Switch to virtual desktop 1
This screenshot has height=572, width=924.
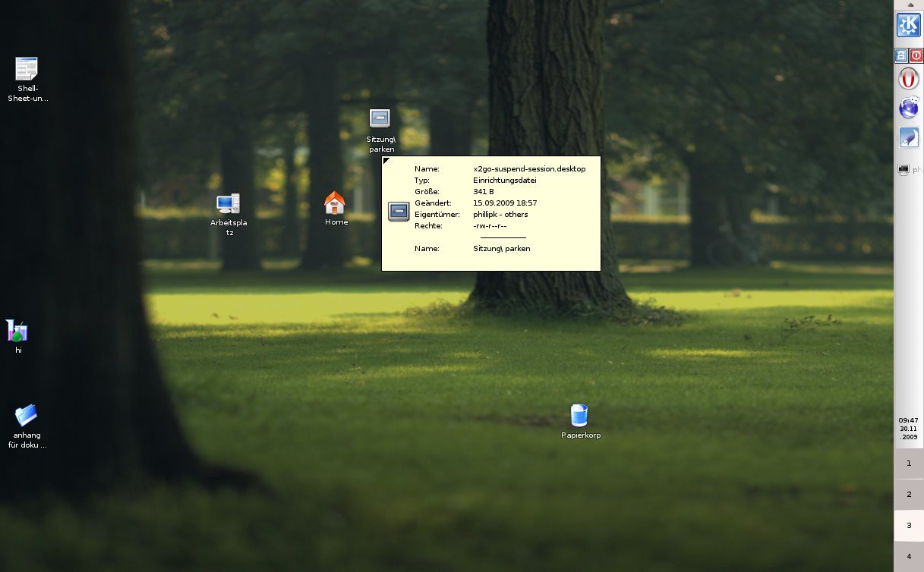tap(909, 464)
